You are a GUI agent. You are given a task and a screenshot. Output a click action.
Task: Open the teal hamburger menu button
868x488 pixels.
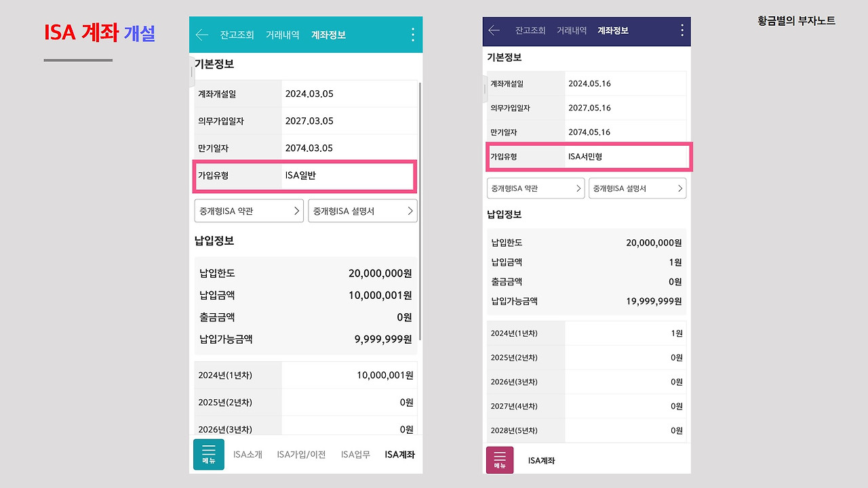click(209, 454)
